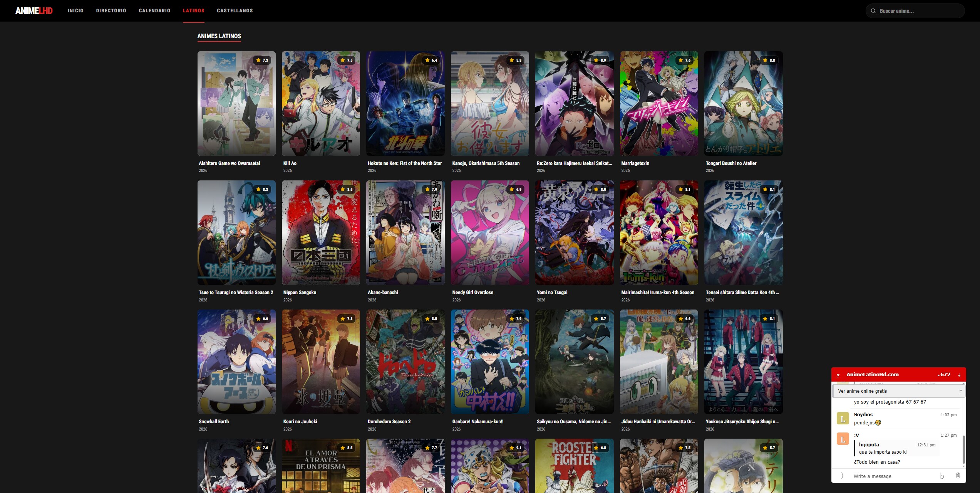
Task: Open the 'Tensei shitara Slime Datta Ken 4th' title link
Action: 742,292
